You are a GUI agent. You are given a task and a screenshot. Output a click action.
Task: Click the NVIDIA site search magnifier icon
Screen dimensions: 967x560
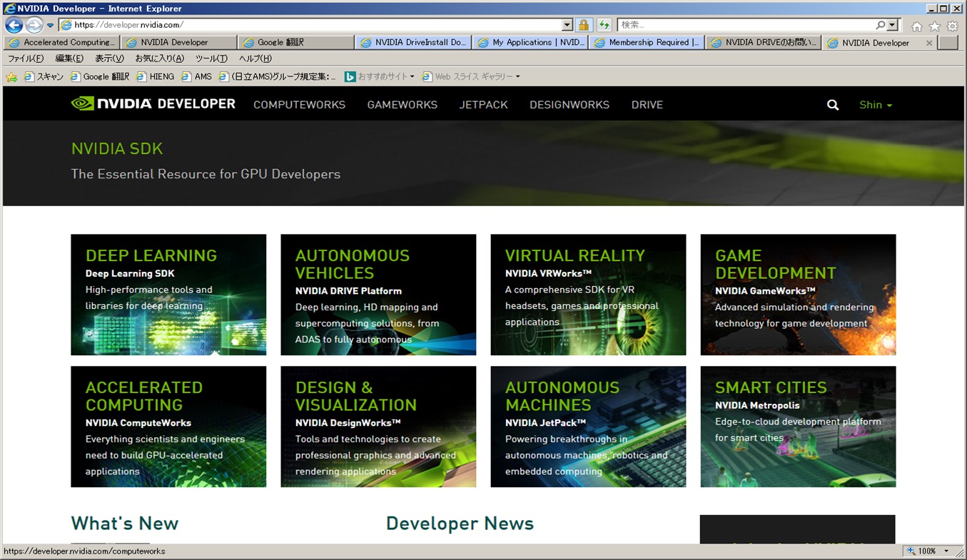pyautogui.click(x=833, y=105)
